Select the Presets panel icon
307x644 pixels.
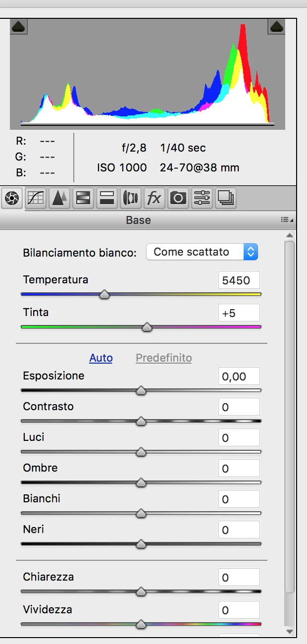(x=202, y=198)
